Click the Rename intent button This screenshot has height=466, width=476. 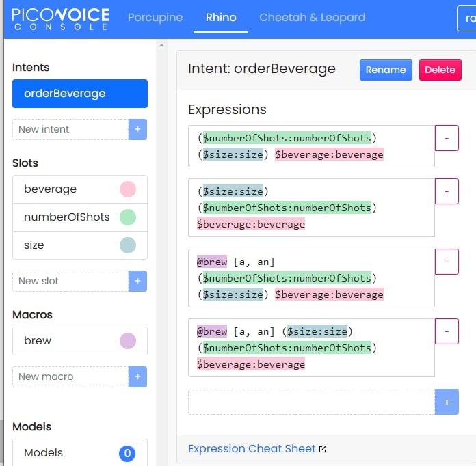[386, 70]
